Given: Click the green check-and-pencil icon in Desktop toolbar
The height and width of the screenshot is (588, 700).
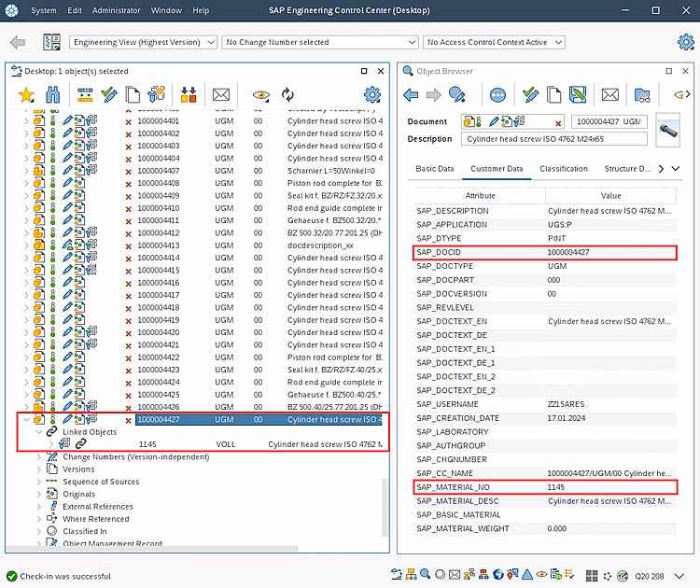Looking at the screenshot, I should (109, 94).
